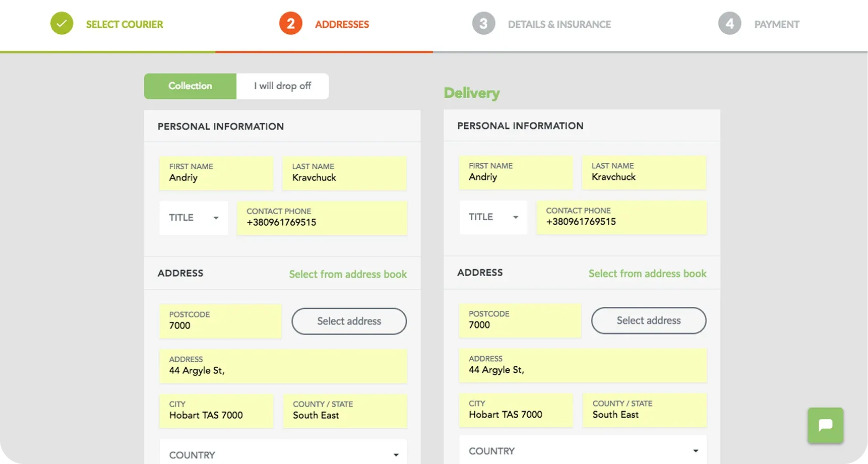
Task: Expand the collection Country dropdown
Action: 283,454
